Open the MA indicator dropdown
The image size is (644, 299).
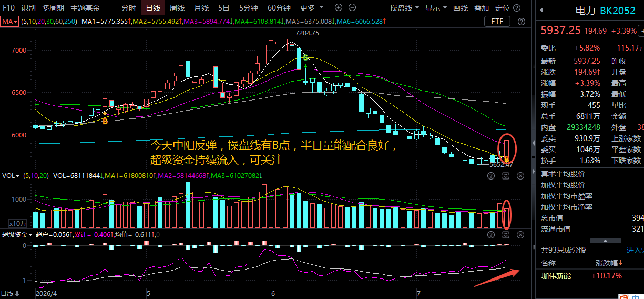(9, 22)
